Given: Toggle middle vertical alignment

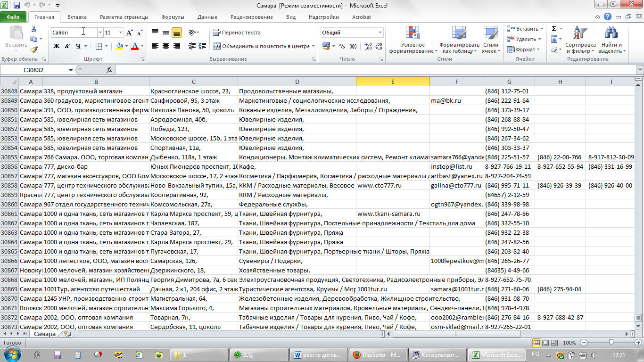Looking at the screenshot, I should (x=166, y=33).
